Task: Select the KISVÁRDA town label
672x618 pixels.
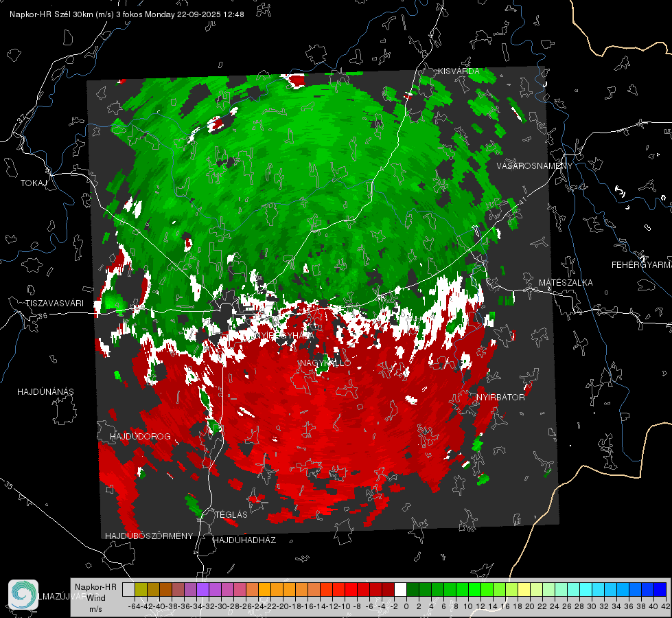Action: tap(459, 71)
